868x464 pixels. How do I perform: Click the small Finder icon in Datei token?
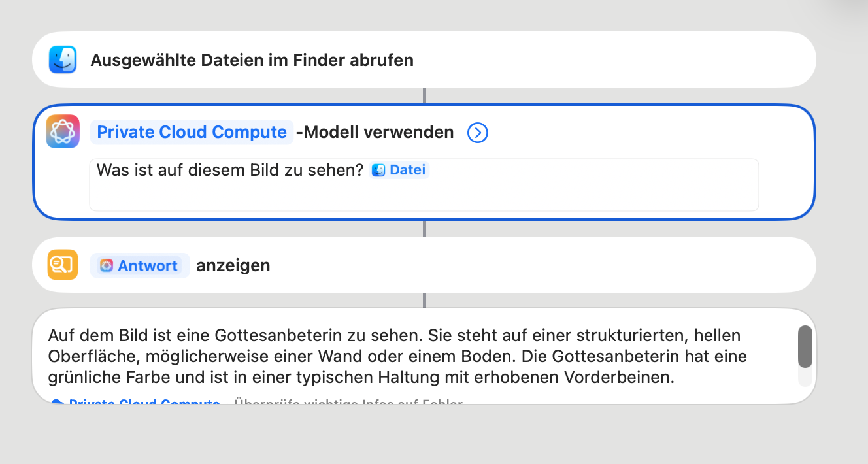point(378,171)
